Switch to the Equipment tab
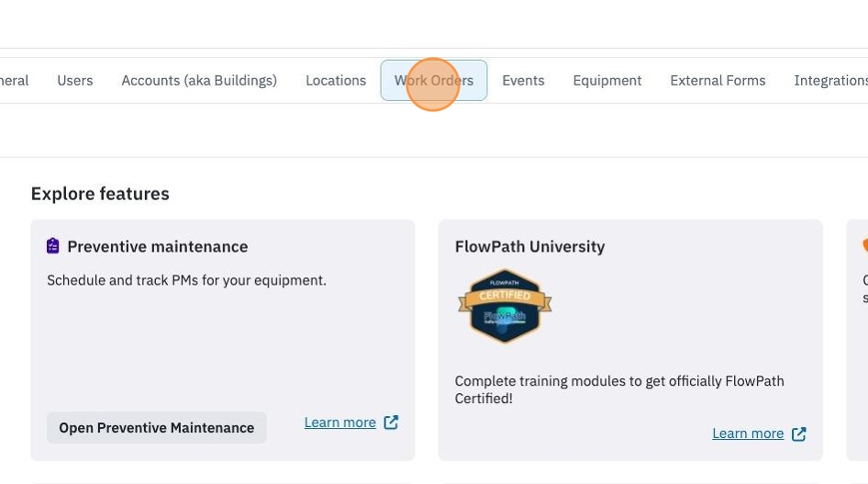This screenshot has width=868, height=484. click(607, 80)
